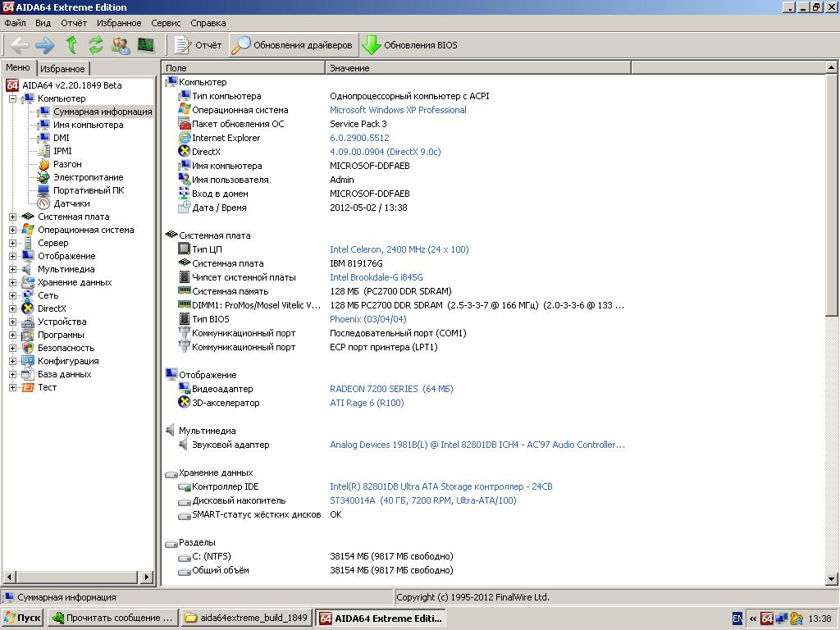Screen dimensions: 840x630
Task: Select the IPMI tree item
Action: tap(62, 151)
